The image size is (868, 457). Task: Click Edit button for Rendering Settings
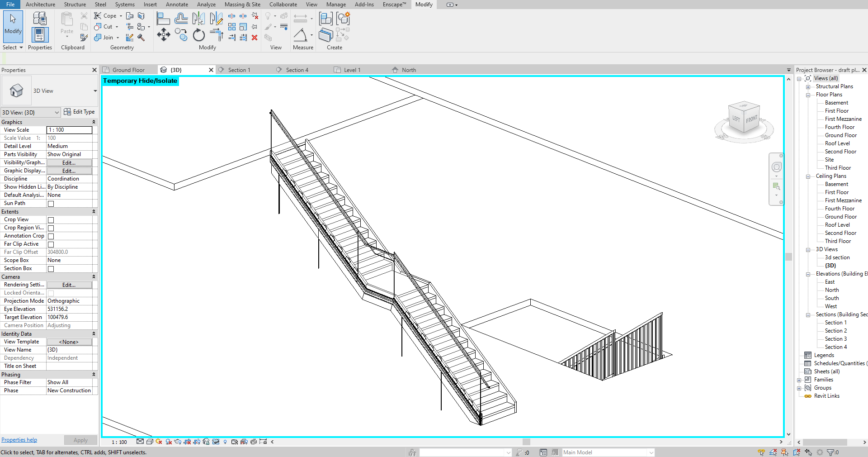coord(69,285)
